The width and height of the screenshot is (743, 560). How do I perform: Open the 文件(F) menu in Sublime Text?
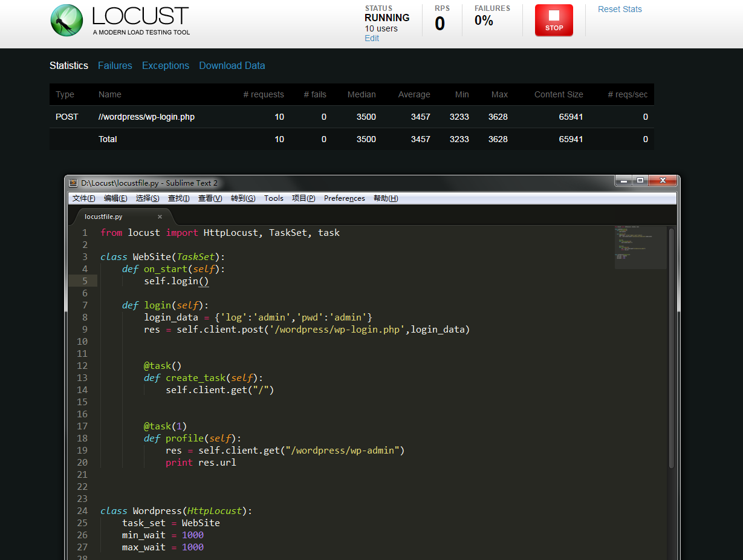tap(84, 198)
